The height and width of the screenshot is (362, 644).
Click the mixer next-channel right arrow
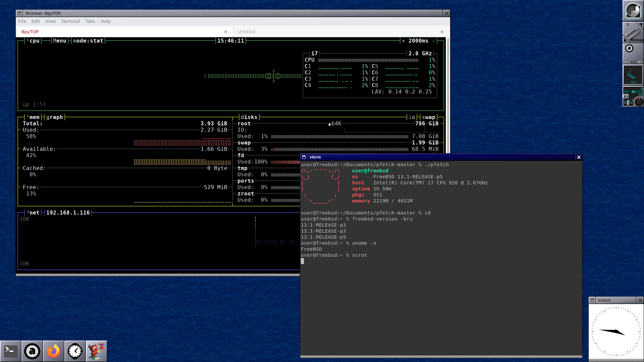pyautogui.click(x=627, y=96)
